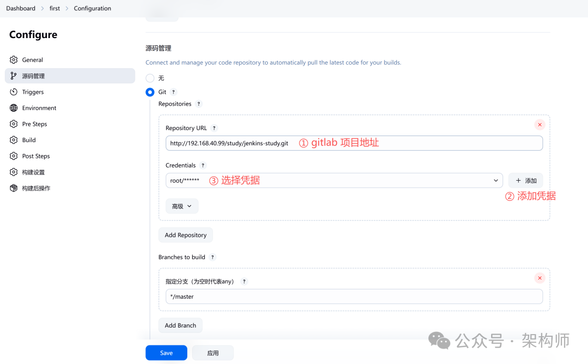Image resolution: width=588 pixels, height=364 pixels.
Task: Remove the repository with red X
Action: (540, 125)
